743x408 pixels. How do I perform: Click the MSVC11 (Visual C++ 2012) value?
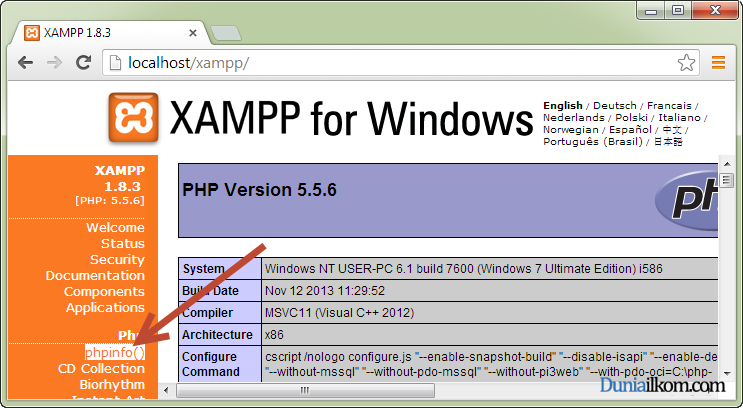point(339,313)
